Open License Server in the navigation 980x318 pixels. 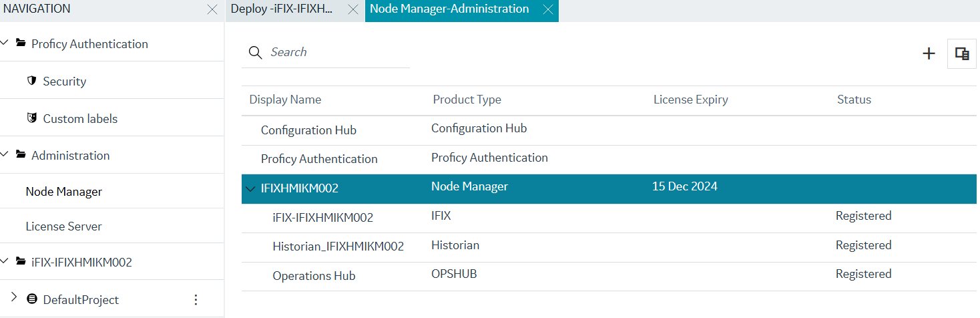click(64, 226)
